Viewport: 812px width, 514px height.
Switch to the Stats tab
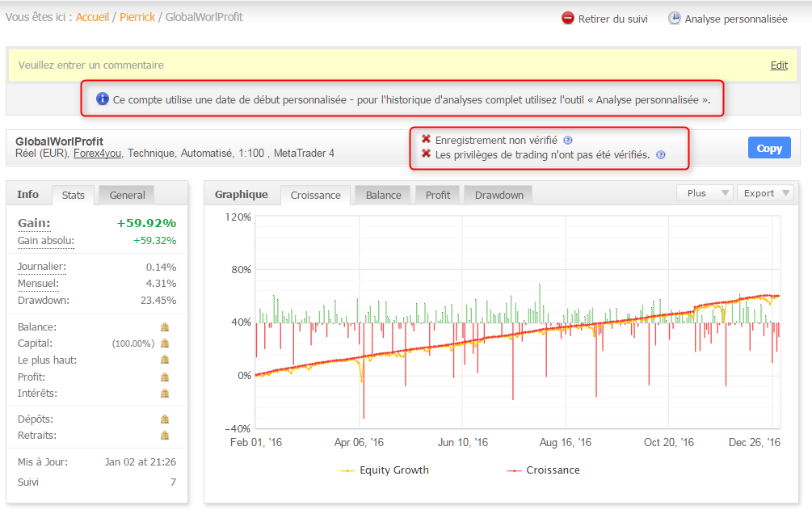coord(73,196)
